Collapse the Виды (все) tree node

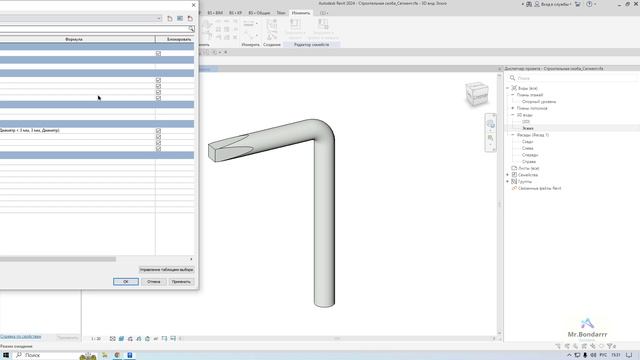click(x=508, y=88)
